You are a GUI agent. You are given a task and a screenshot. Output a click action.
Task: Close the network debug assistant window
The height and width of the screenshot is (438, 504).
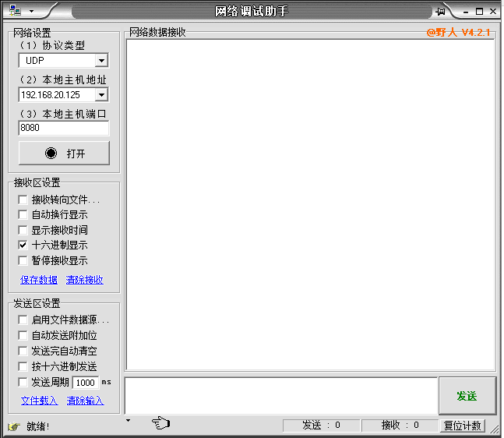pyautogui.click(x=493, y=11)
